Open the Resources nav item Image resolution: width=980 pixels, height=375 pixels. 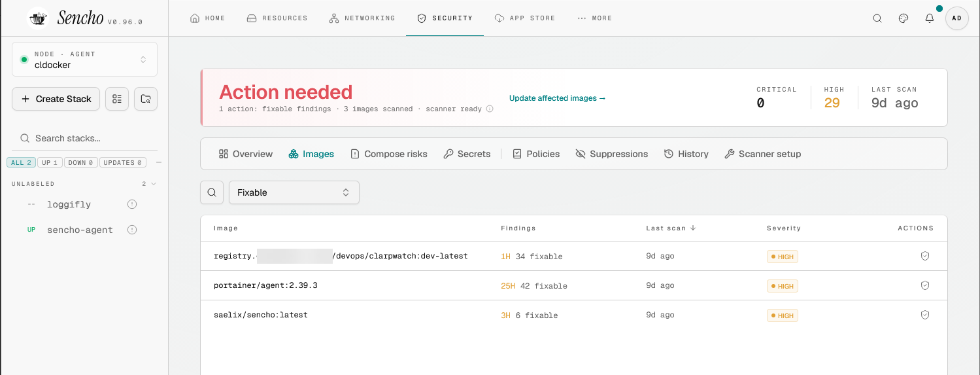tap(277, 18)
